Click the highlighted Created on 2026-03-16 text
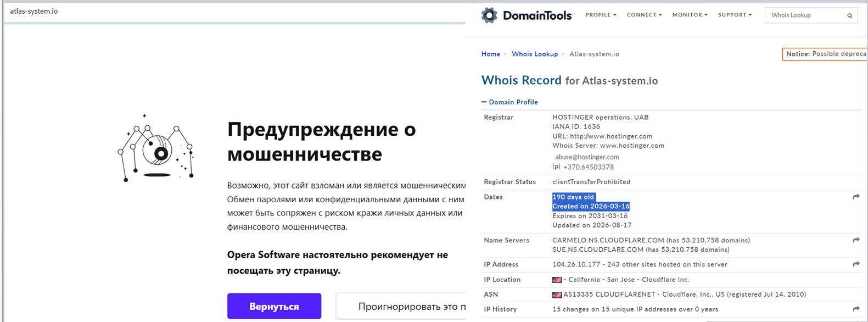 point(591,206)
